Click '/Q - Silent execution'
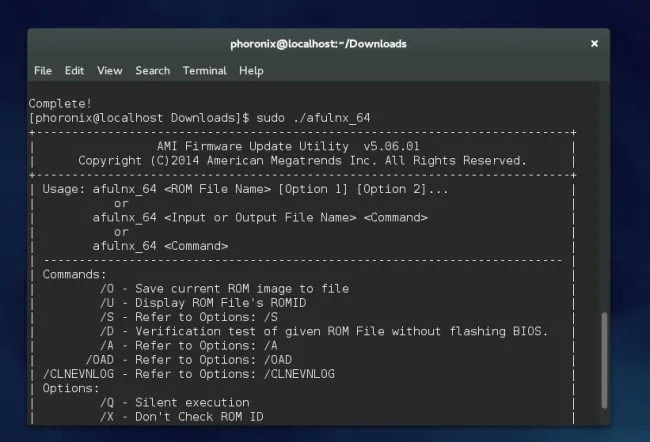650x442 pixels. 175,403
